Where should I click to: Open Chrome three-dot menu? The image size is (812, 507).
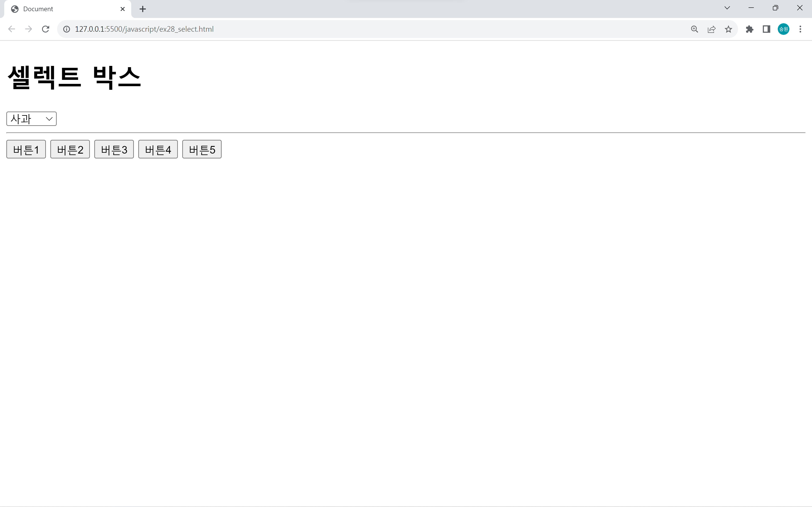coord(800,29)
